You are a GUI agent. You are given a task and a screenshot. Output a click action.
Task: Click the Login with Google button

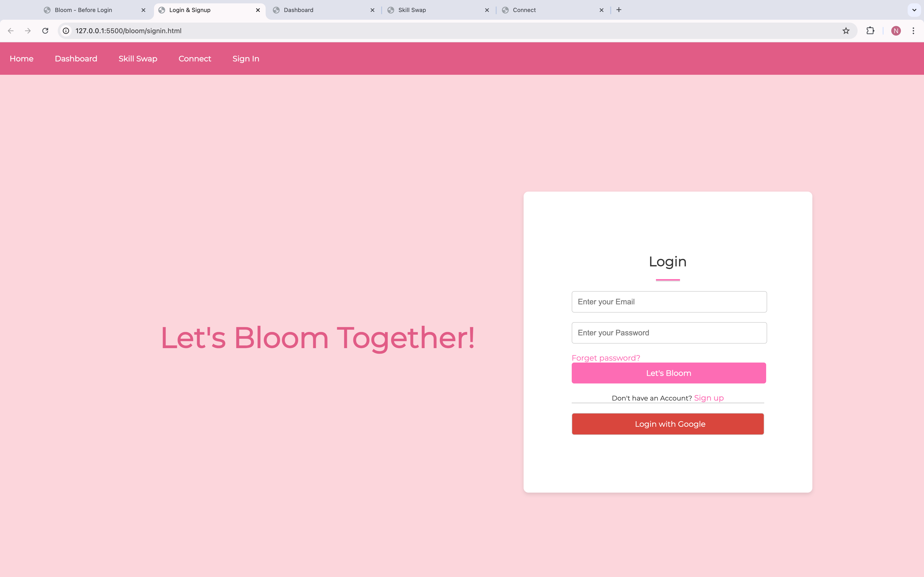(668, 424)
